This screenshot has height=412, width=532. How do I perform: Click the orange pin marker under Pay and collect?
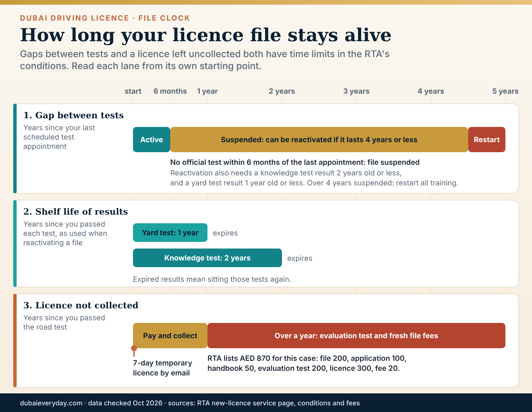pyautogui.click(x=134, y=349)
